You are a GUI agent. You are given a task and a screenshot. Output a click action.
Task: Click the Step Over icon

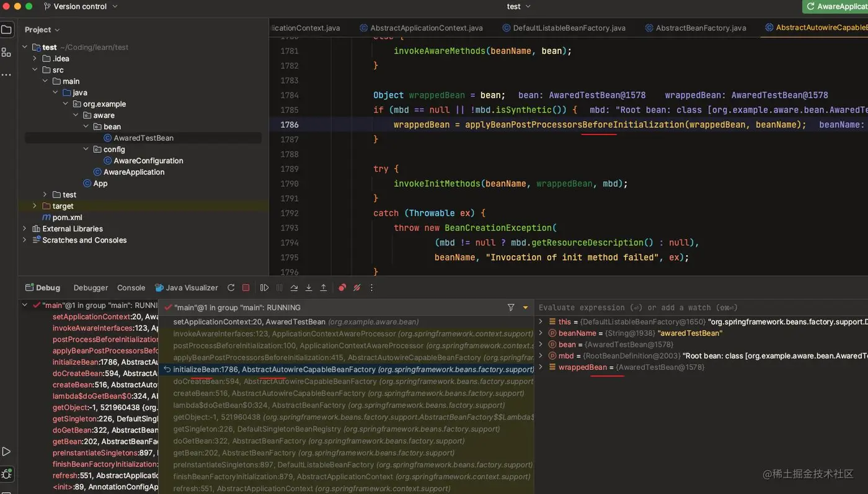point(294,288)
